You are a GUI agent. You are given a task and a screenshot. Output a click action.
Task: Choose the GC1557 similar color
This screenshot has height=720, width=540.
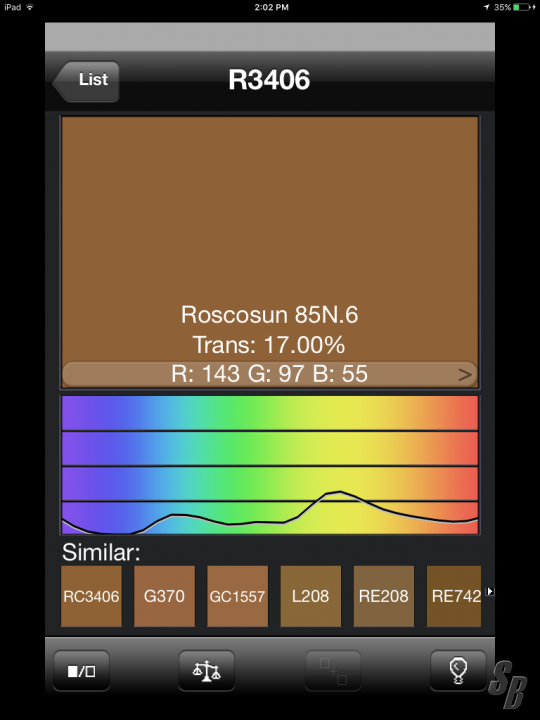[x=237, y=596]
